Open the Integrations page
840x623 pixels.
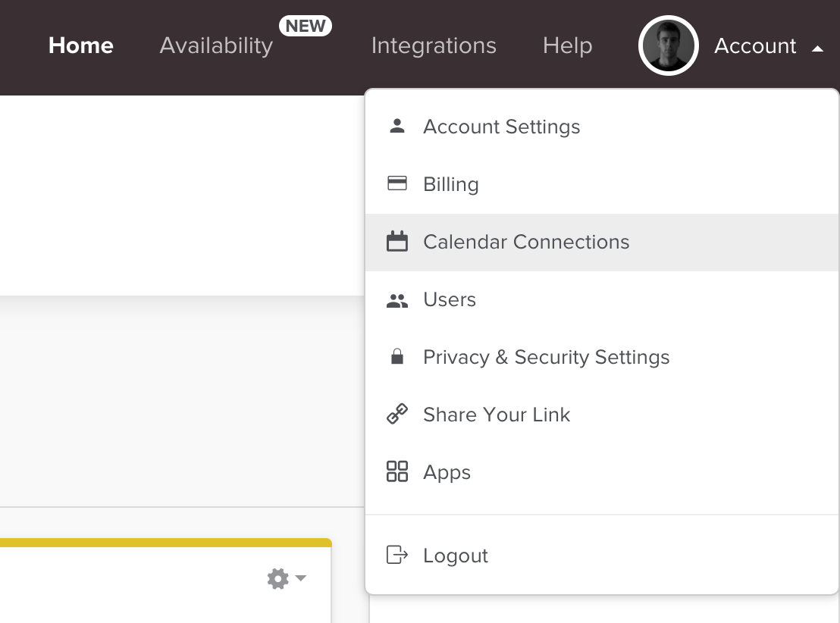(434, 46)
